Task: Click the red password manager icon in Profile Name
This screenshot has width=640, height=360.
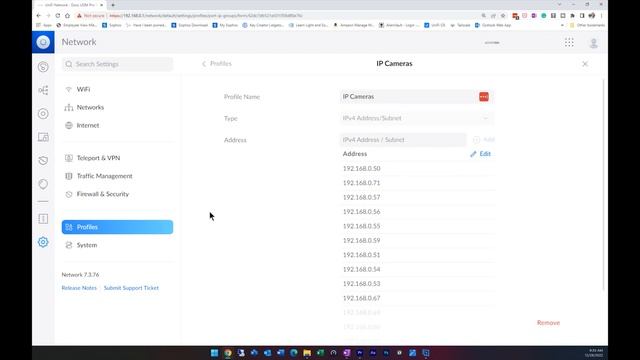Action: click(x=484, y=97)
